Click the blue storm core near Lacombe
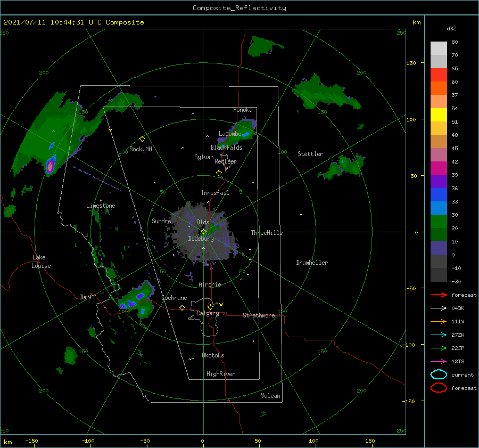 pos(246,134)
